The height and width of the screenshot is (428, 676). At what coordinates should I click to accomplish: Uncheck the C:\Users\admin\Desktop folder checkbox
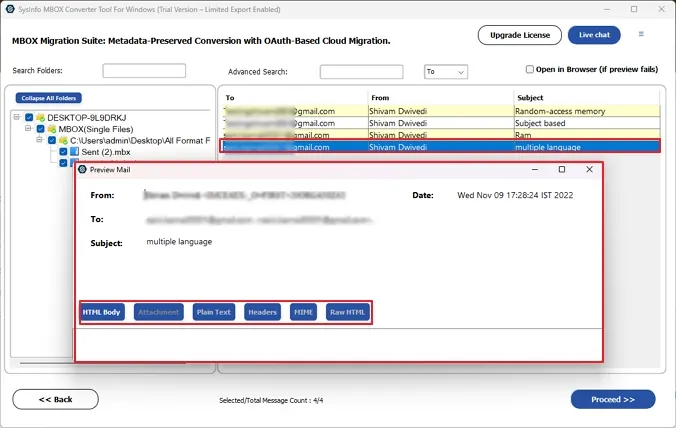tap(52, 141)
